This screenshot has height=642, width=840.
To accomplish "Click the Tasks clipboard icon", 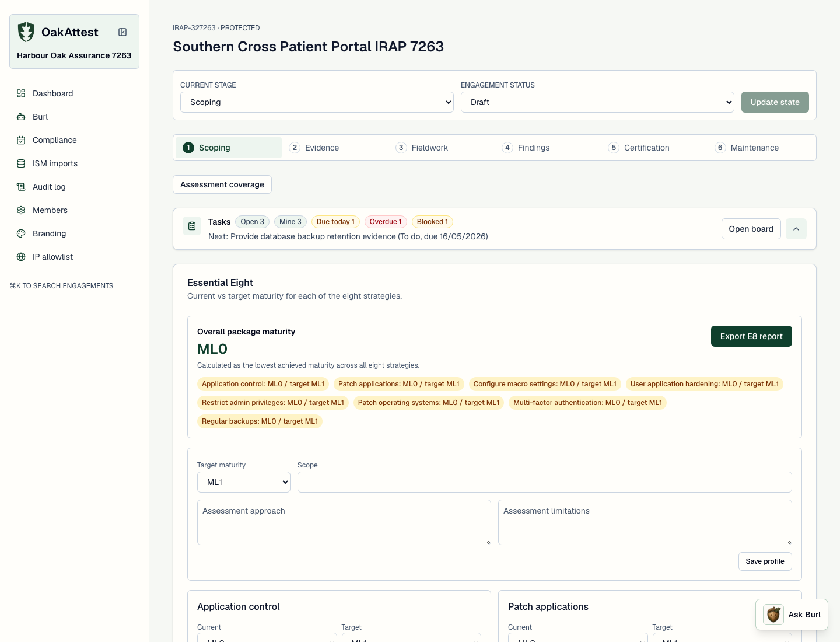I will 192,226.
